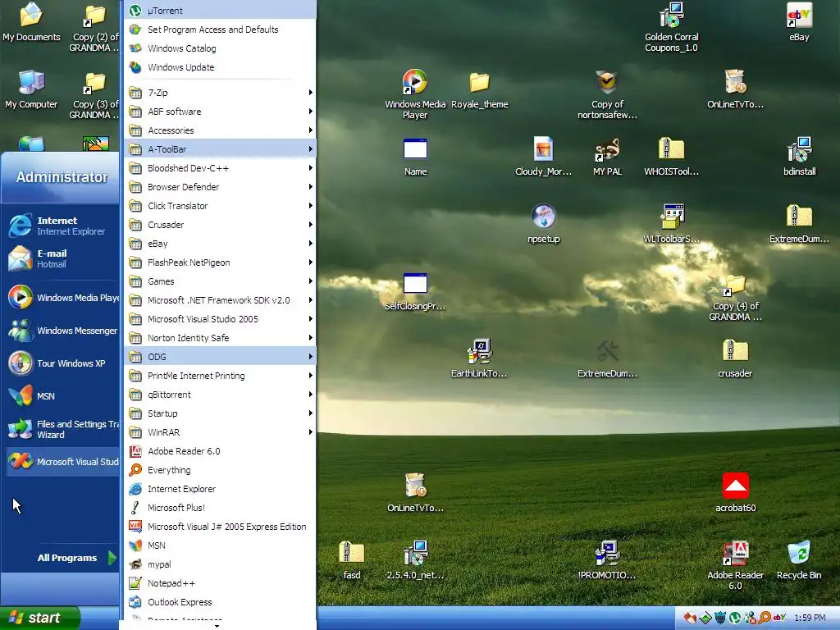Expand the Games submenu
840x630 pixels.
(220, 281)
